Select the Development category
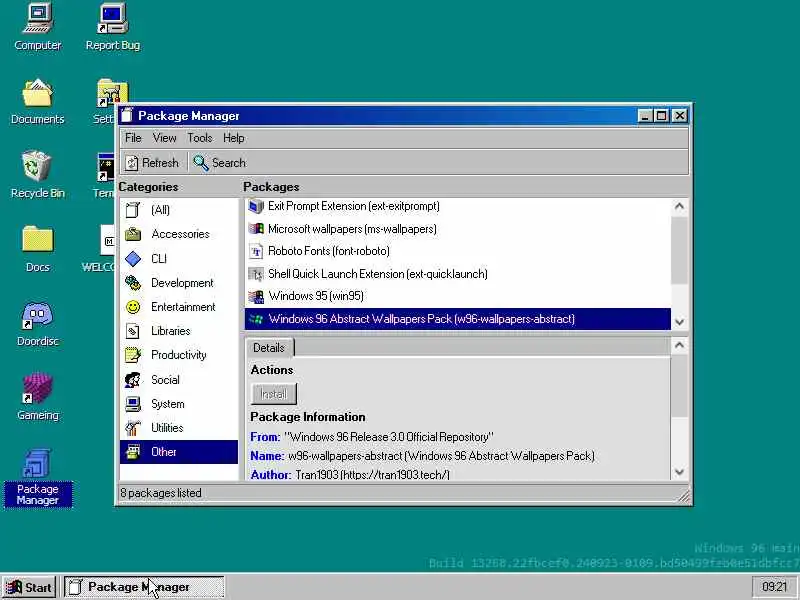Image resolution: width=800 pixels, height=600 pixels. coord(179,283)
